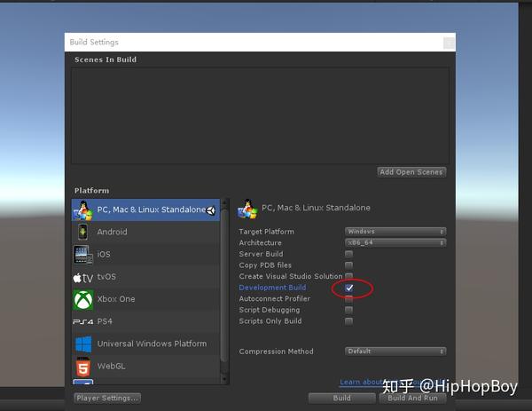The height and width of the screenshot is (411, 532).
Task: Click the platform icon in right settings header
Action: click(x=247, y=209)
